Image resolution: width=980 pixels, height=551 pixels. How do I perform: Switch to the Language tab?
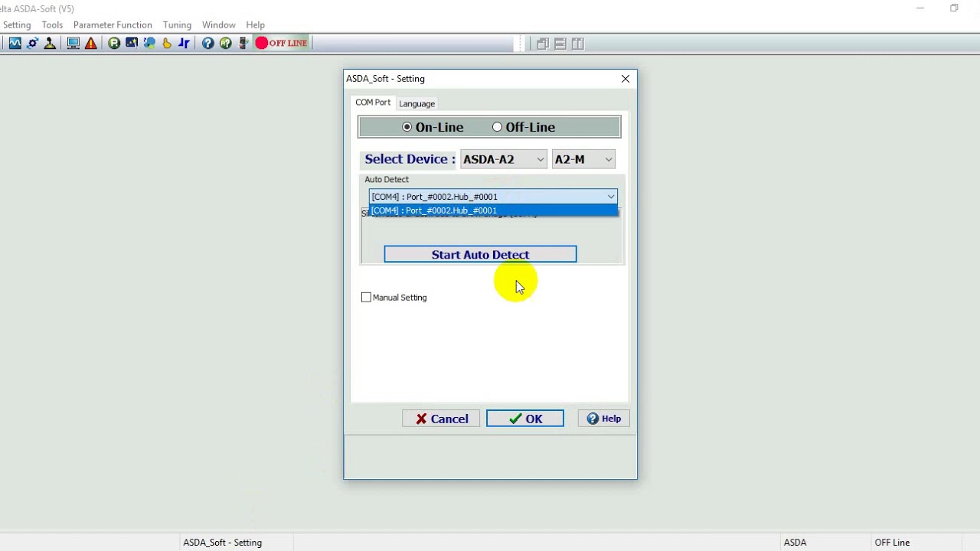tap(416, 103)
